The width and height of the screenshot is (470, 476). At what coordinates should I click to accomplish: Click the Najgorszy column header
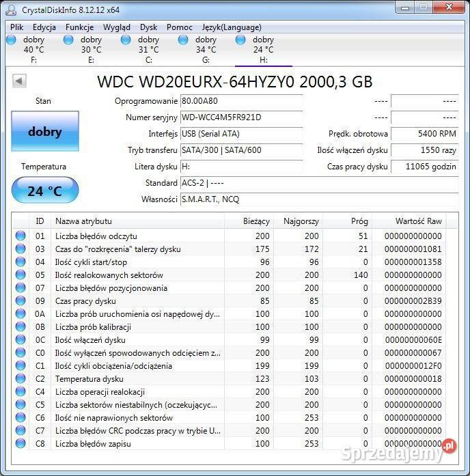298,221
